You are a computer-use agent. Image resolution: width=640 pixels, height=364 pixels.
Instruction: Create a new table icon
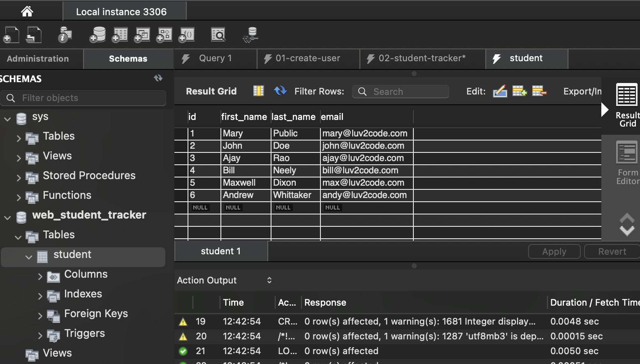click(120, 35)
